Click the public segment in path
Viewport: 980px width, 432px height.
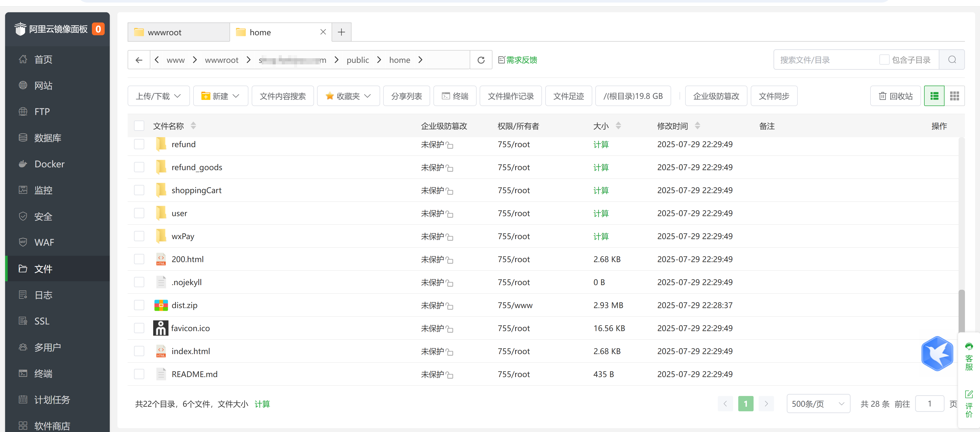tap(358, 60)
